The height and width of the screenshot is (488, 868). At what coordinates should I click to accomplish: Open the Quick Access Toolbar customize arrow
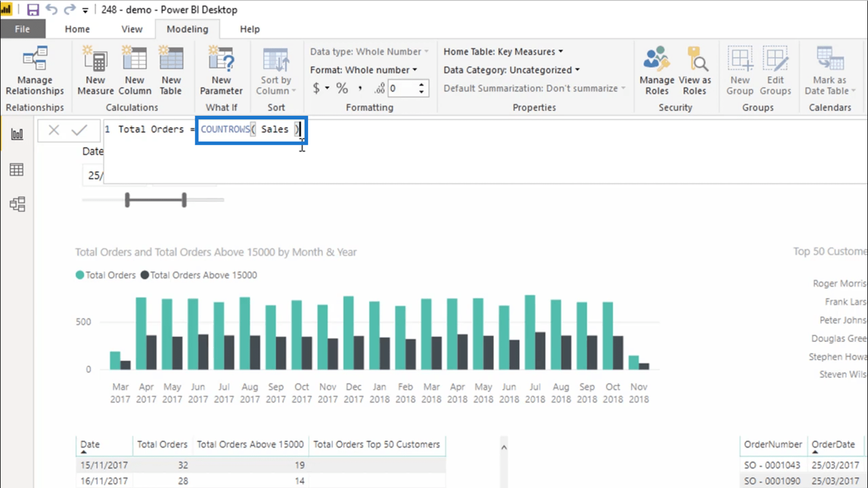click(85, 10)
